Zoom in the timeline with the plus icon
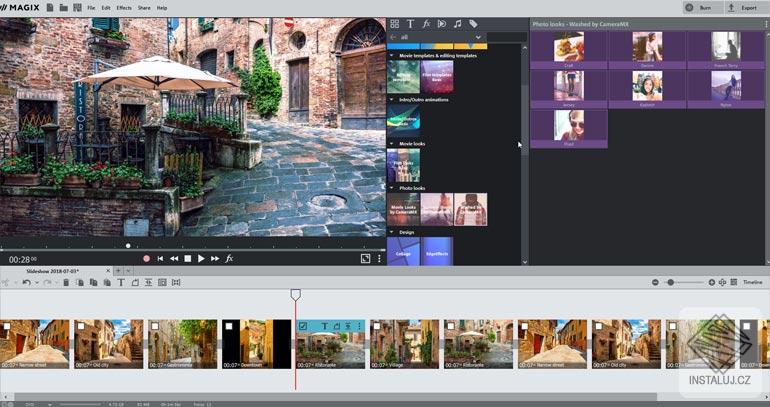The image size is (770, 407). coord(712,282)
